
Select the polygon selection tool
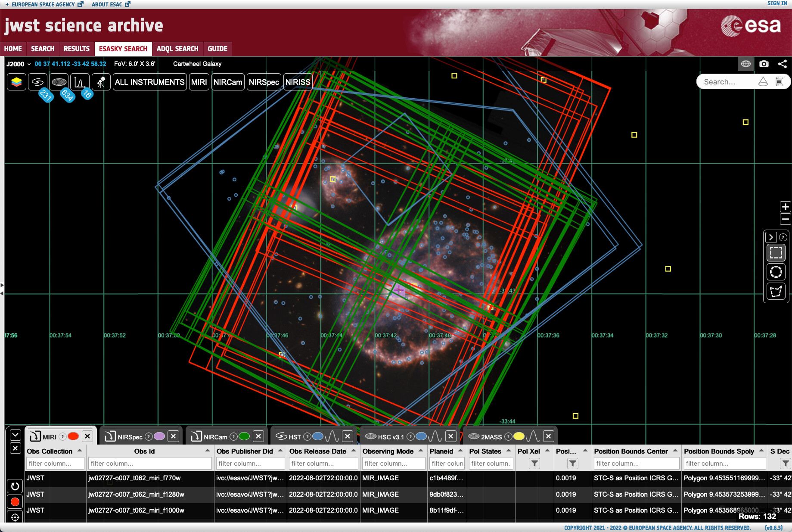776,292
